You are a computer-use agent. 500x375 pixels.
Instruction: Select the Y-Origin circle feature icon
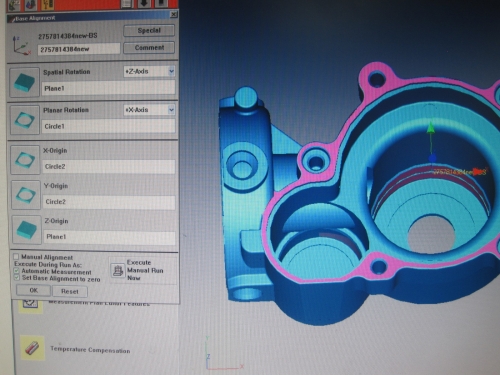click(26, 195)
